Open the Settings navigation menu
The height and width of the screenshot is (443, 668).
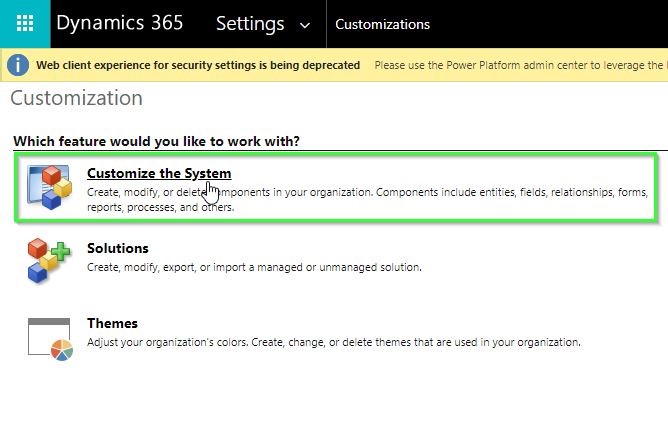tap(250, 24)
